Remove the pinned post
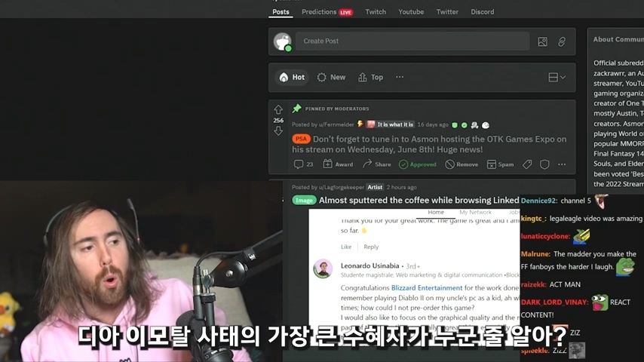Screen dimensions: 644x362 [462, 164]
